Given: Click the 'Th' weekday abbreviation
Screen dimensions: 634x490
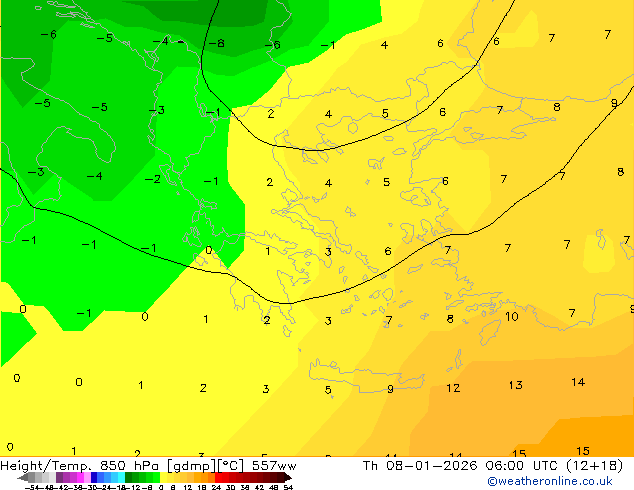Looking at the screenshot, I should click(x=370, y=466).
